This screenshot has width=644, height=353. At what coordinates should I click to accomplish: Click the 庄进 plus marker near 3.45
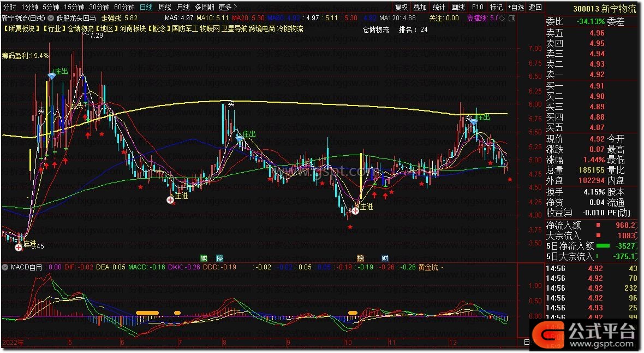(19, 248)
